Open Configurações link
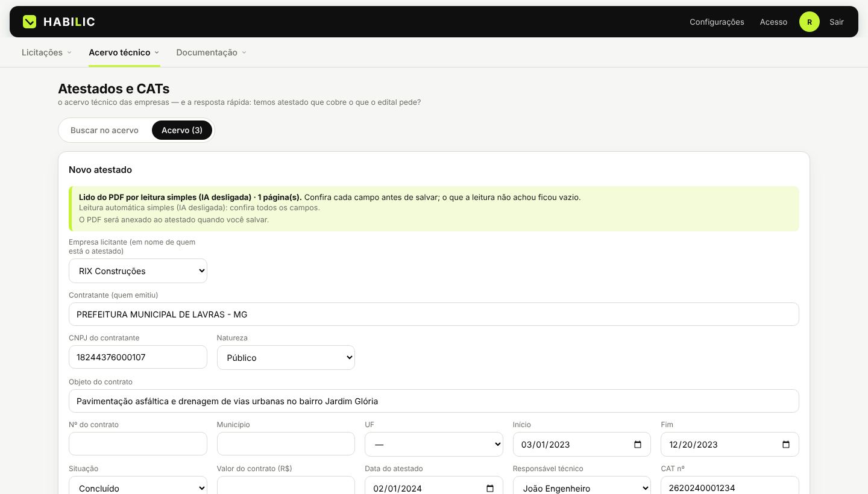The width and height of the screenshot is (868, 494). click(x=717, y=22)
